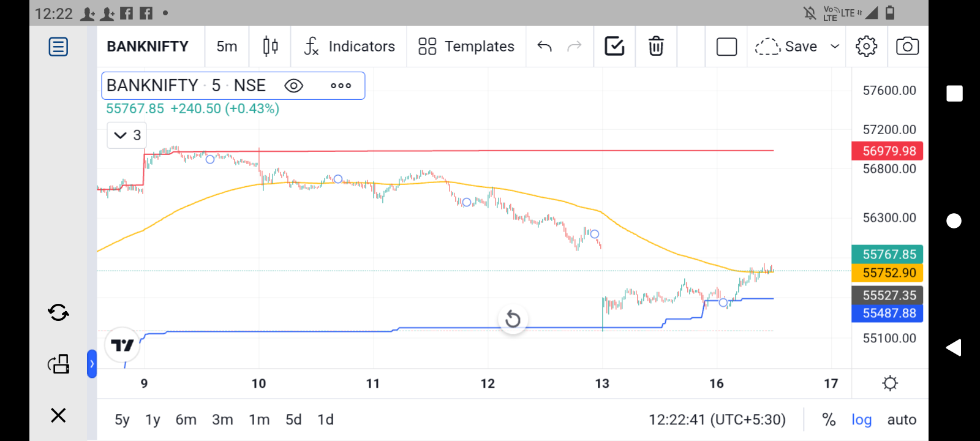Collapse the 3 indicators legend
980x441 pixels.
pos(127,135)
